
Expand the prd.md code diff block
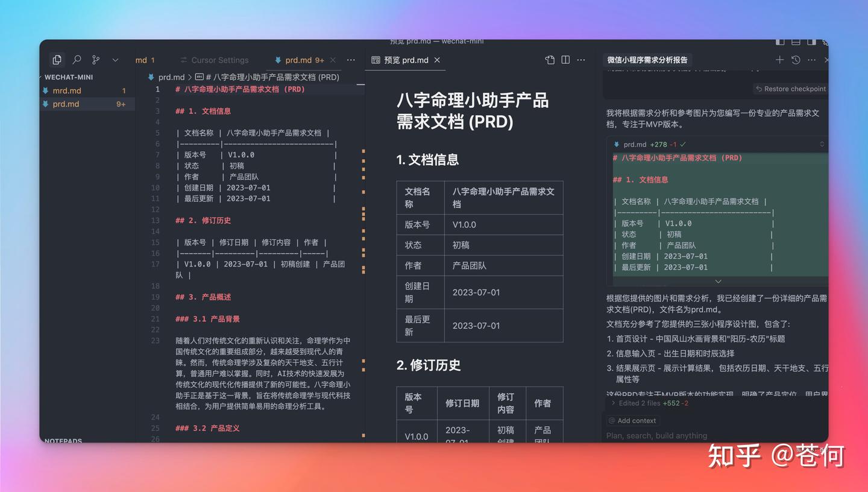[718, 282]
